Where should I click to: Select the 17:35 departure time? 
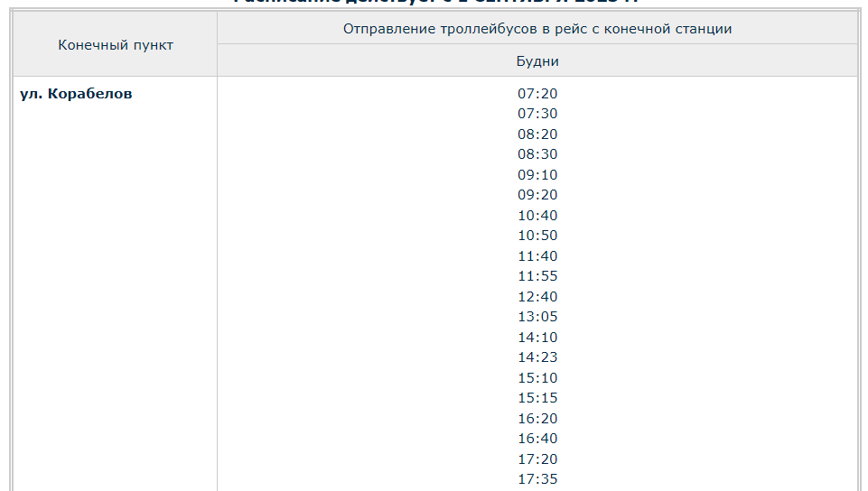pyautogui.click(x=537, y=479)
